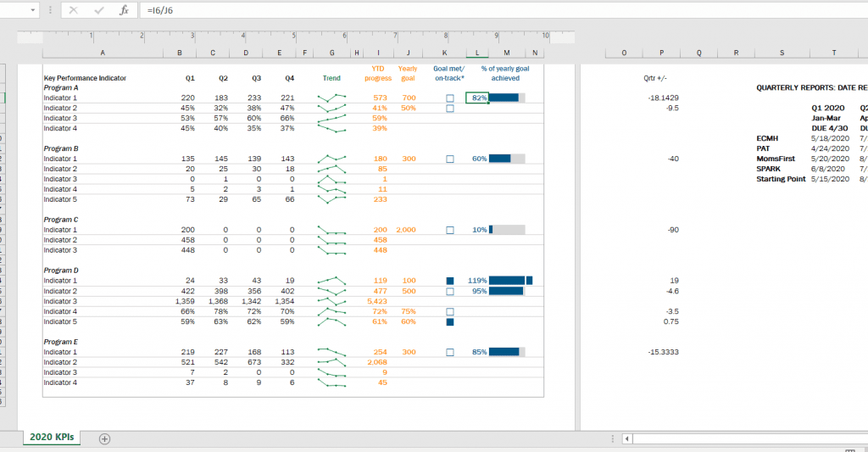The height and width of the screenshot is (452, 868).
Task: Click the YTD progress value 573
Action: pyautogui.click(x=381, y=98)
